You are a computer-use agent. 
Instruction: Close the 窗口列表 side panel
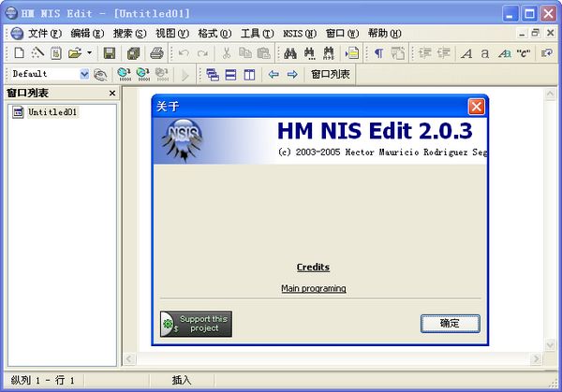click(x=112, y=94)
